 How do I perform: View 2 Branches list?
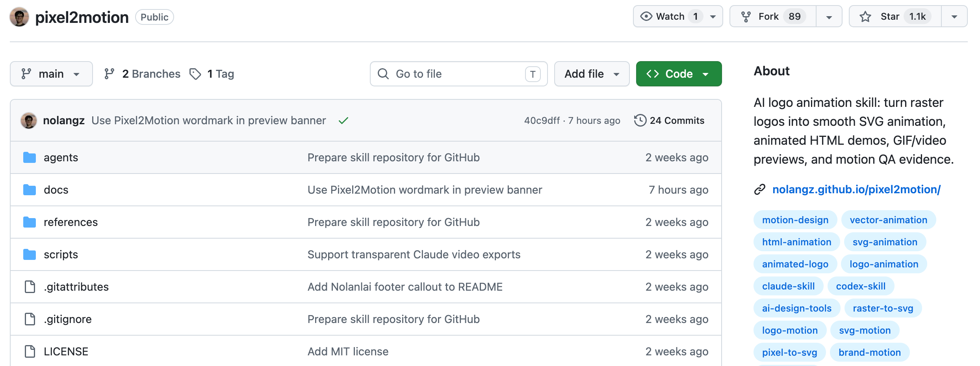[x=142, y=74]
